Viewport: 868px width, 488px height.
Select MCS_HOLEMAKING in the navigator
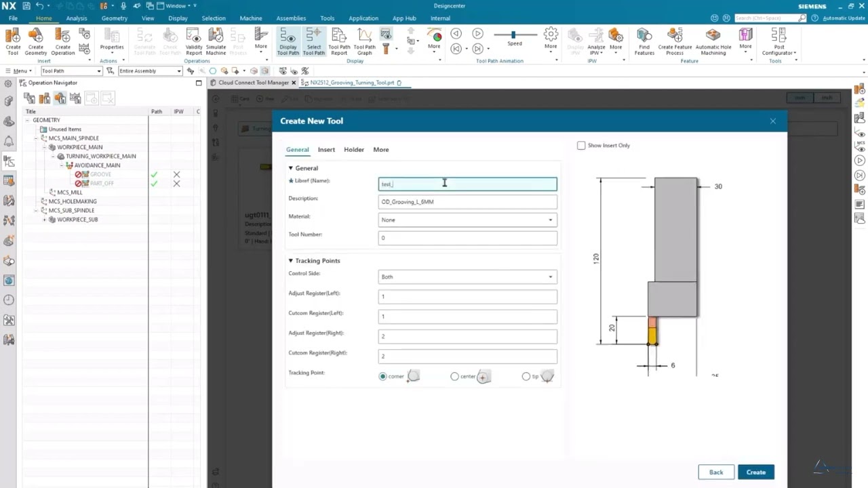coord(73,201)
